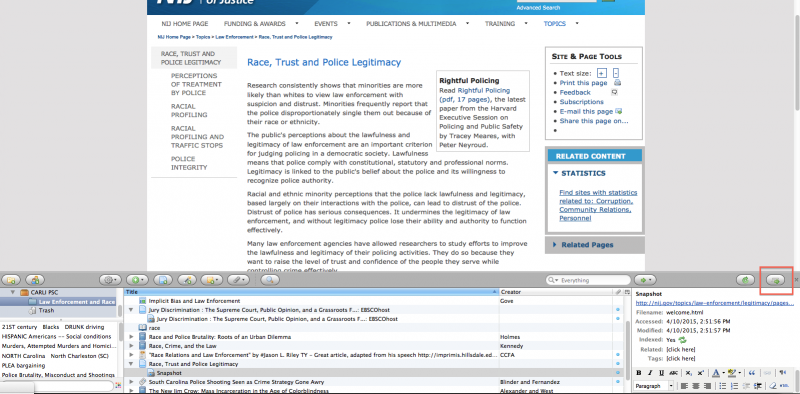This screenshot has width=800, height=394.
Task: Expand Race and Police Brutality item
Action: tap(131, 337)
